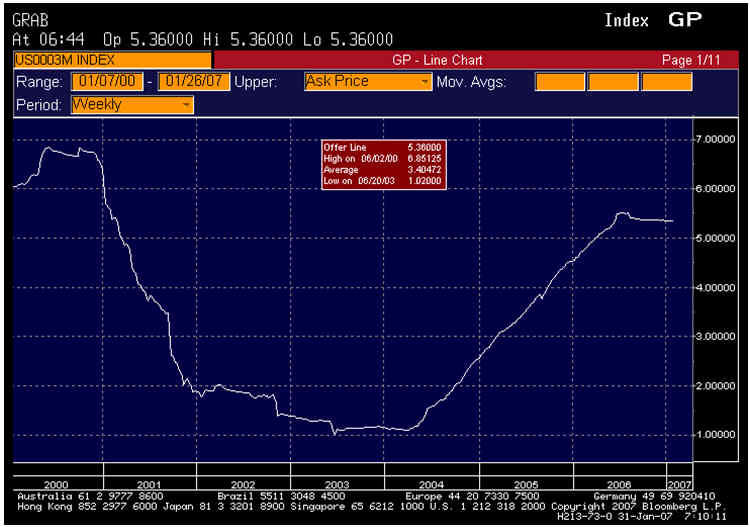
Task: Click the Range start date field 01/07/00
Action: pyautogui.click(x=108, y=82)
